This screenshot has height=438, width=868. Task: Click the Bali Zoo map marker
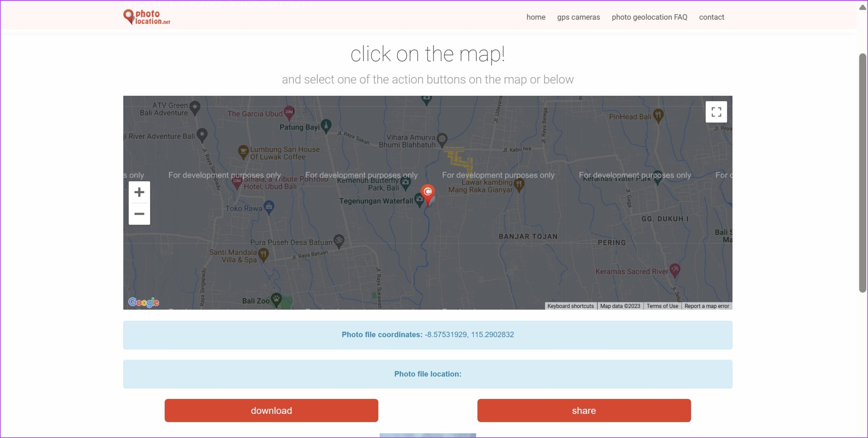276,298
